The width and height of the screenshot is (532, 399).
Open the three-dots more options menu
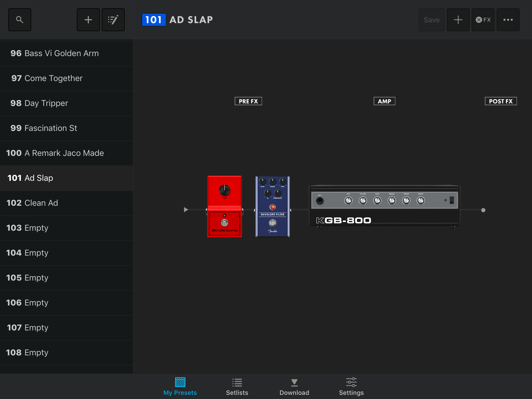coord(508,20)
